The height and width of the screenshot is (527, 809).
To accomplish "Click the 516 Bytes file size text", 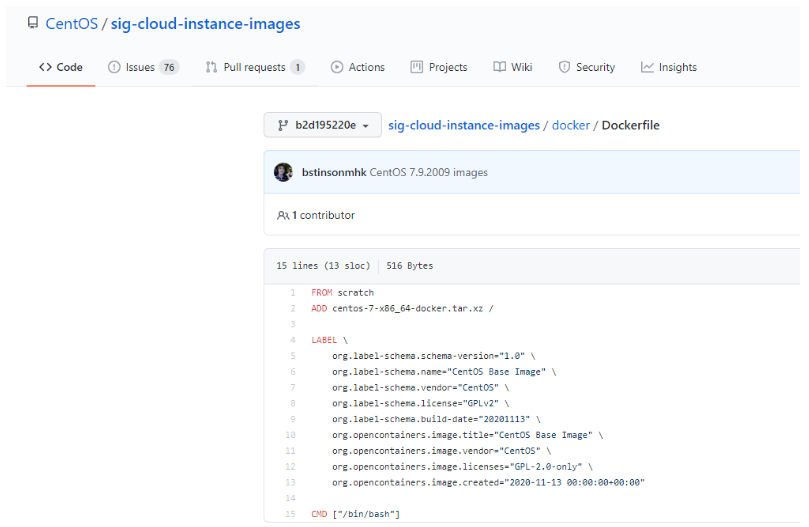I will (410, 266).
